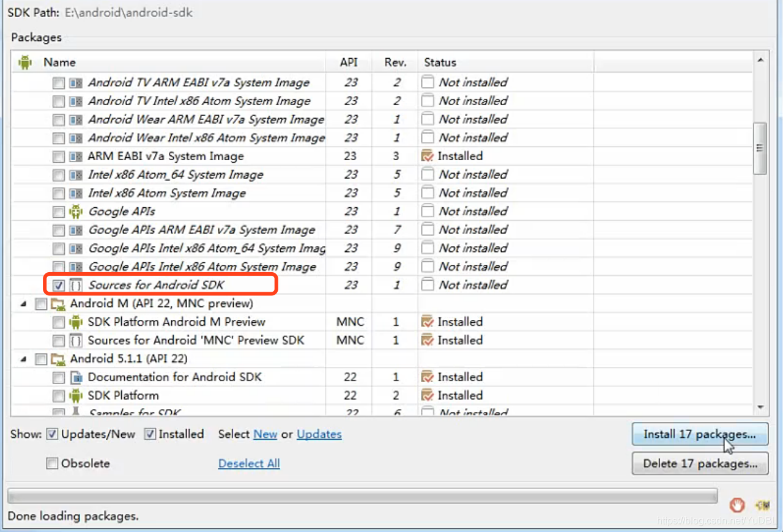Image resolution: width=783 pixels, height=532 pixels.
Task: Sort by the Status column header
Action: [x=506, y=62]
